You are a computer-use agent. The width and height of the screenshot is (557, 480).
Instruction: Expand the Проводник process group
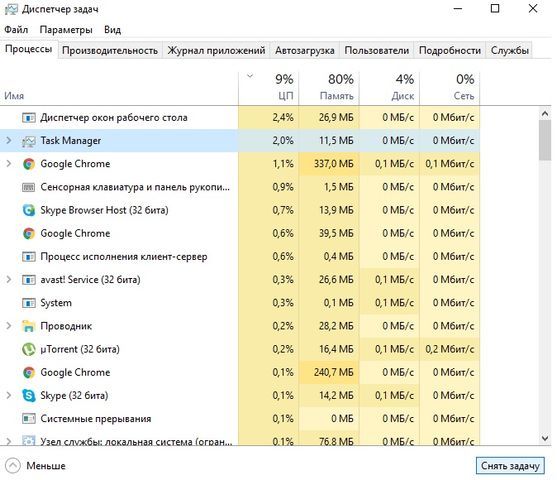pos(9,326)
